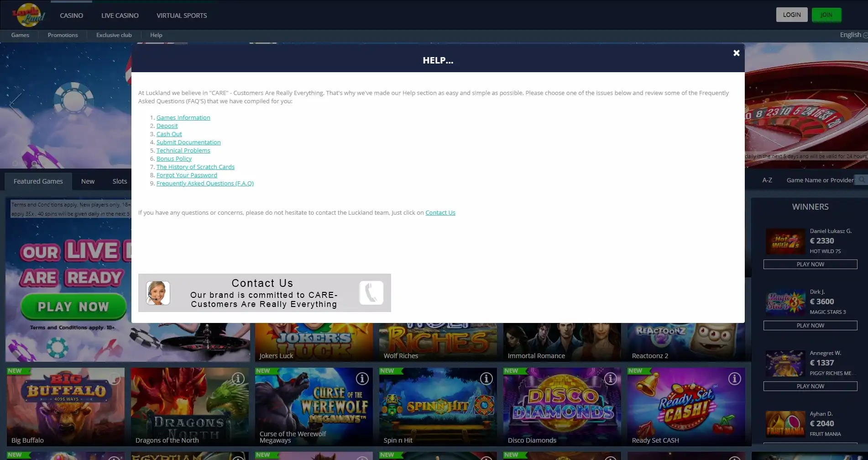
Task: Open the Bonus Policy help link
Action: pos(174,159)
